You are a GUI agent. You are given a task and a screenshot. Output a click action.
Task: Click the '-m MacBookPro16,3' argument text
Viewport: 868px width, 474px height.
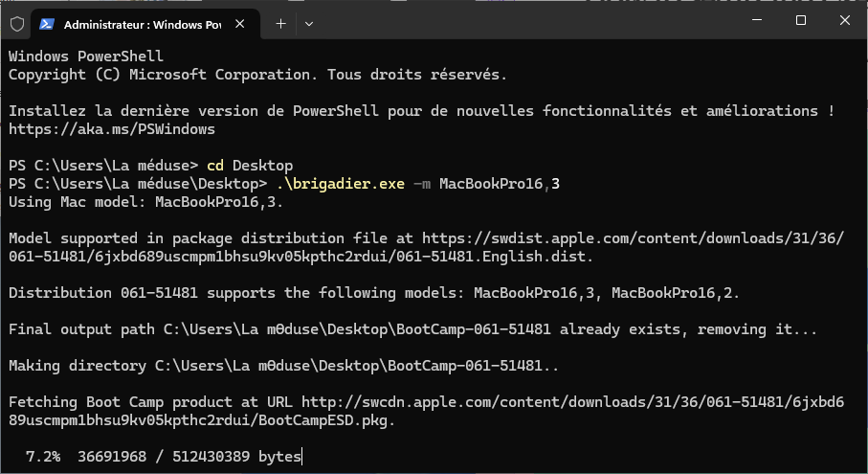click(x=486, y=184)
